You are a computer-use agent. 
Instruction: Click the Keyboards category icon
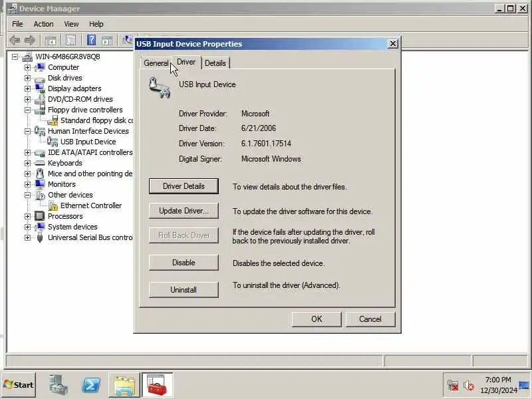pos(40,163)
